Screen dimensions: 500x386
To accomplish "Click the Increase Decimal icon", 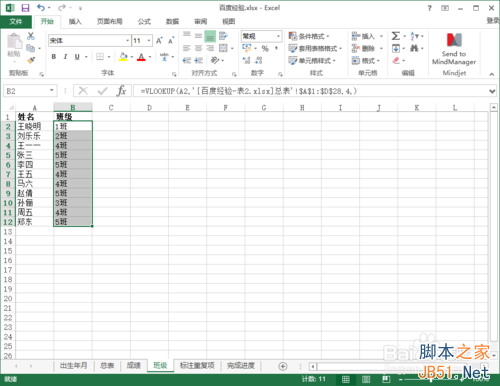I will click(x=247, y=60).
